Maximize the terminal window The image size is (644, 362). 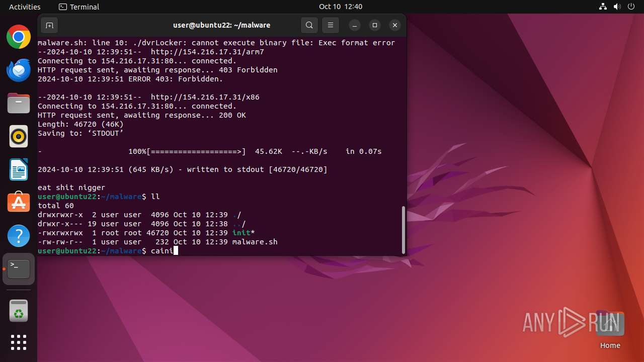[375, 25]
